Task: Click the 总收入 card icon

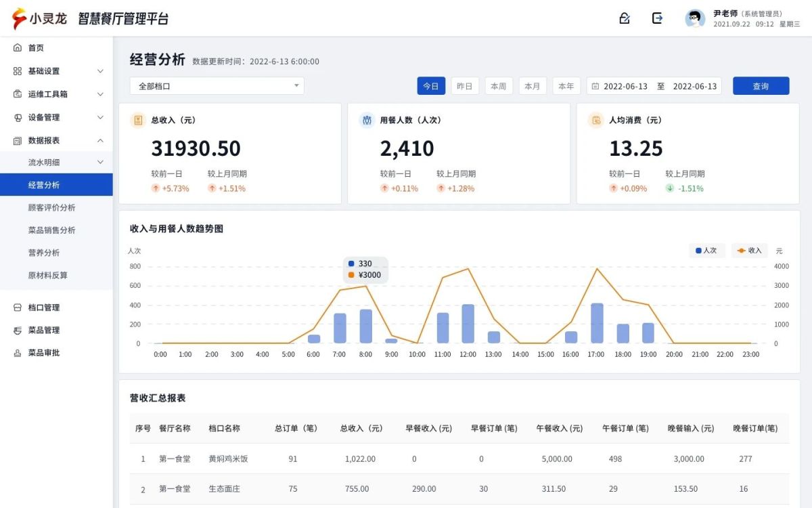Action: [x=138, y=120]
